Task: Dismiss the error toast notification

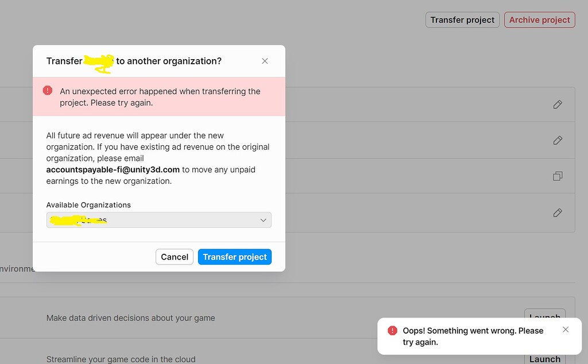Action: pyautogui.click(x=566, y=329)
